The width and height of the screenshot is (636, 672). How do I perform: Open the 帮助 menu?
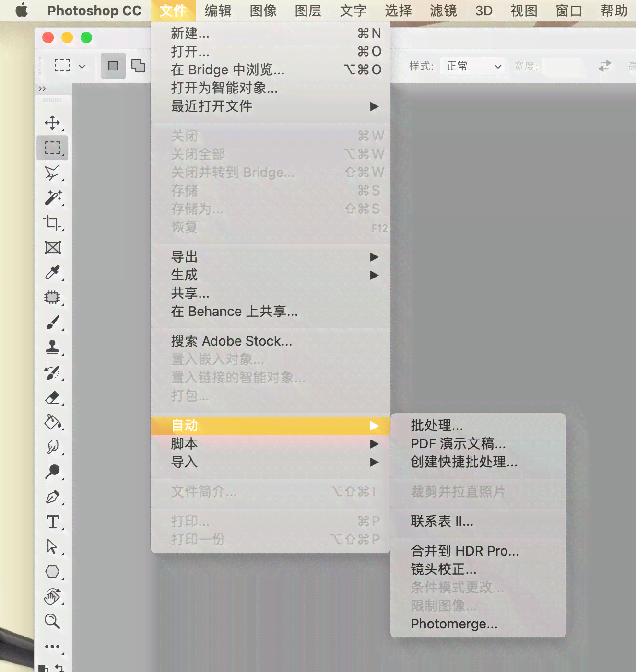[x=614, y=11]
